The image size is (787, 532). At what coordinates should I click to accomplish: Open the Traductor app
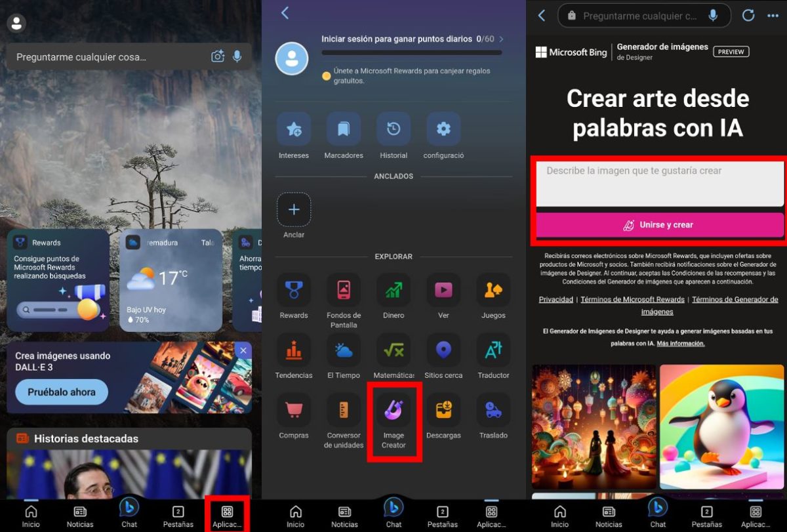tap(493, 356)
